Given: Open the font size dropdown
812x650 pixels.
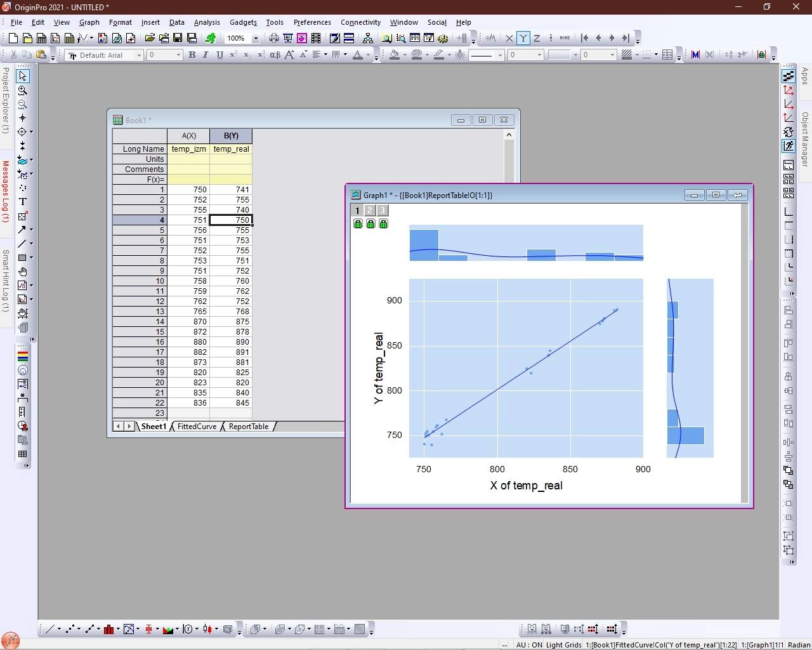Looking at the screenshot, I should click(x=179, y=55).
